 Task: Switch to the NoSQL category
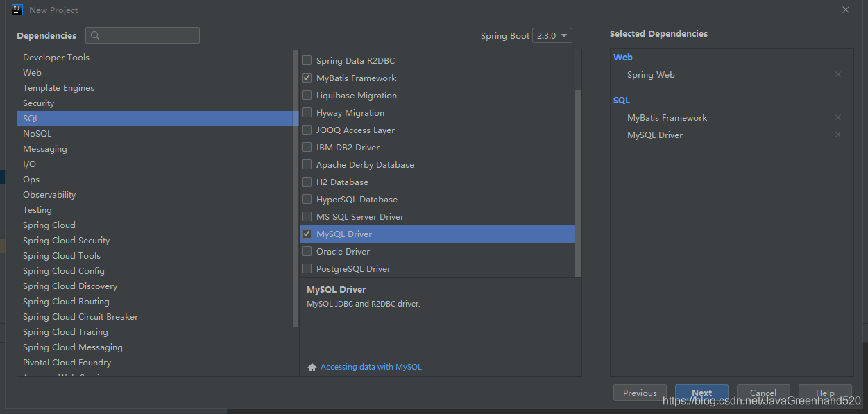(158, 133)
